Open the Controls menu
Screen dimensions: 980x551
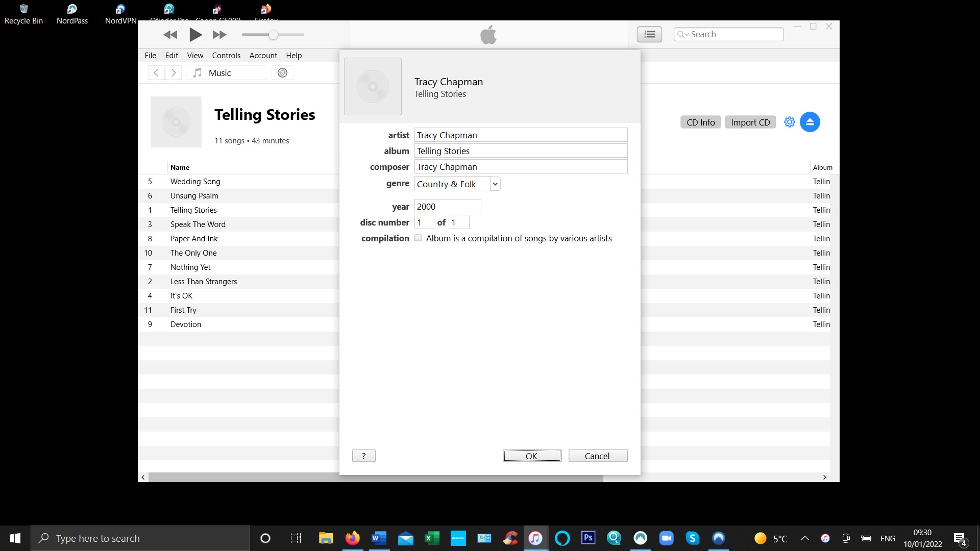pos(226,56)
